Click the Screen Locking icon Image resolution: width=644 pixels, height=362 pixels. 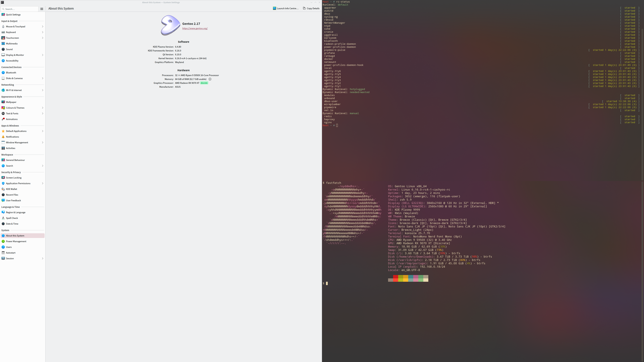click(3, 178)
